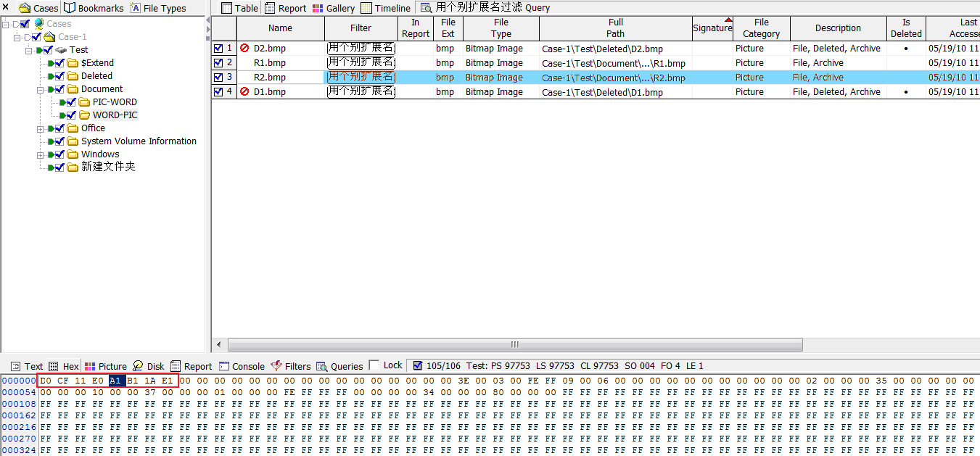Click the deleted-file icon beside D1.bmp
The height and width of the screenshot is (456, 980).
click(x=244, y=92)
